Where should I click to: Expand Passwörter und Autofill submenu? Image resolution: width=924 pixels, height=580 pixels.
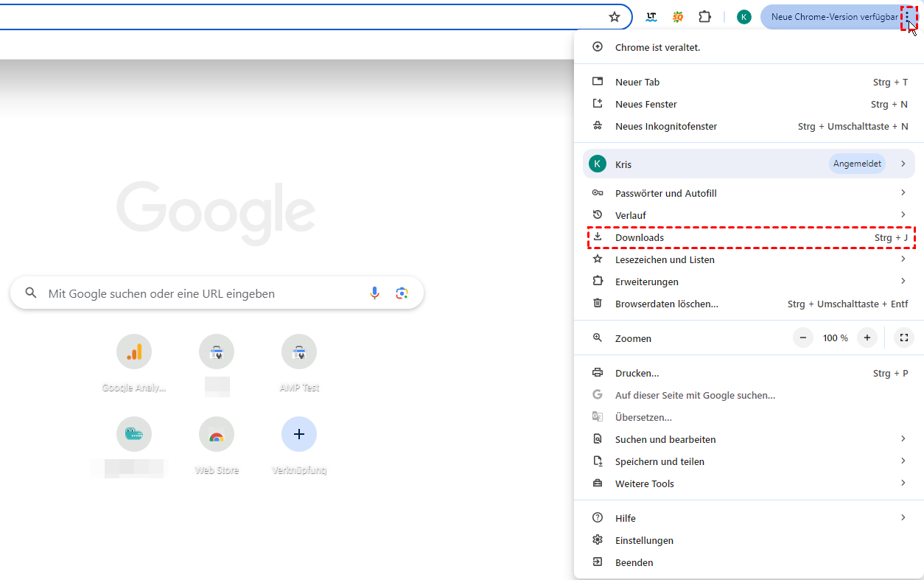(749, 193)
